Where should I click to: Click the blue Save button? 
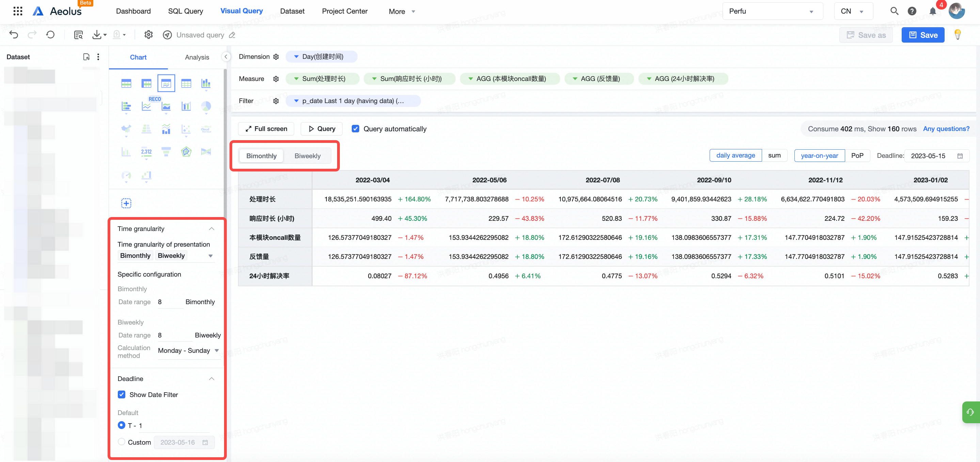[922, 35]
